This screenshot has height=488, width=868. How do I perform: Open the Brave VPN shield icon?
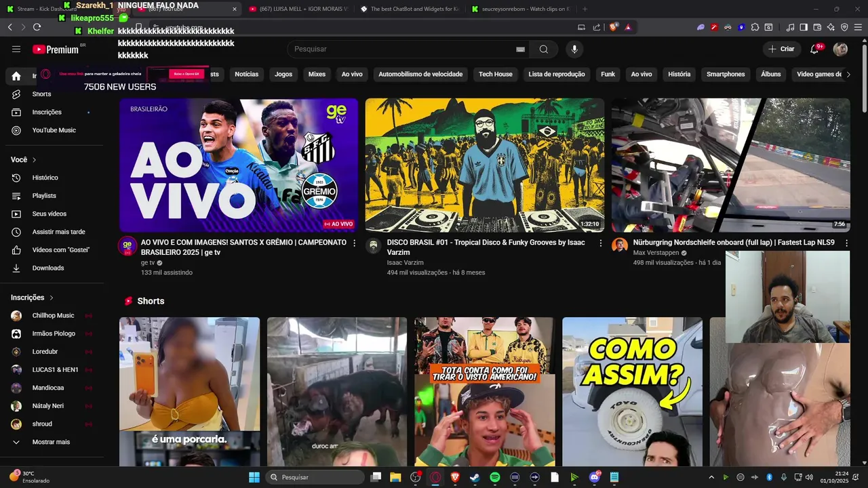(844, 27)
